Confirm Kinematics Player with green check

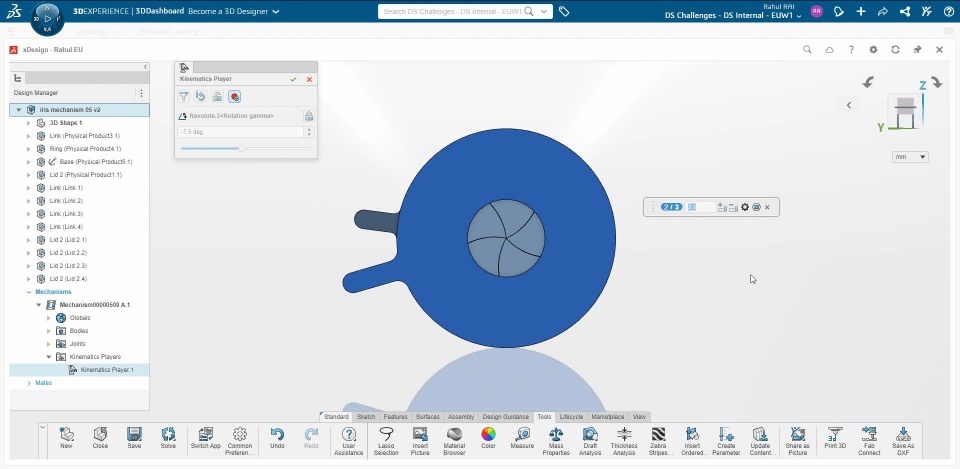(293, 79)
